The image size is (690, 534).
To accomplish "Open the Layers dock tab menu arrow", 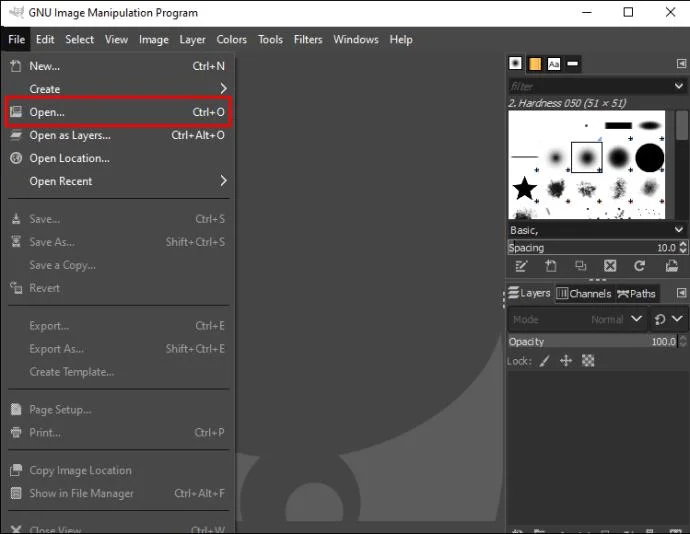I will point(681,293).
